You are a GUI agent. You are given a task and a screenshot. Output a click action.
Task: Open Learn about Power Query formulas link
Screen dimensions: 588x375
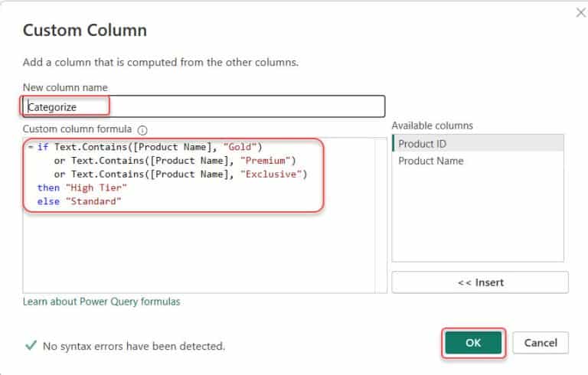101,302
